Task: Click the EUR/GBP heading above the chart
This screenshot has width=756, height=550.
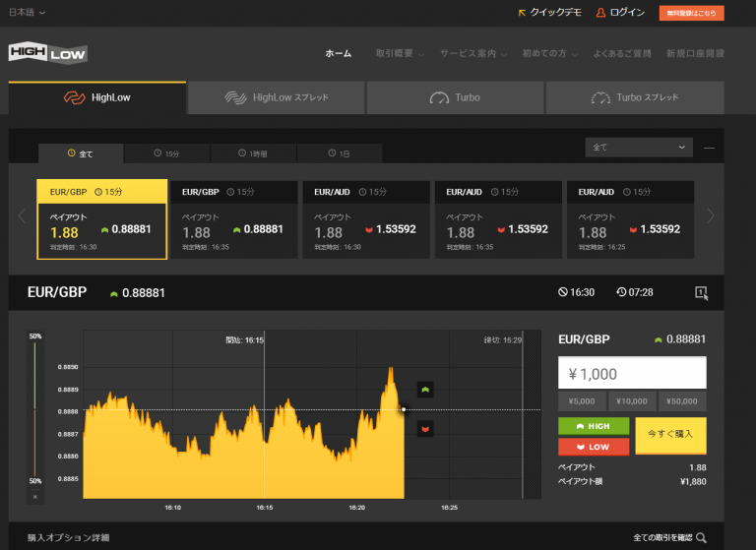Action: (x=57, y=292)
